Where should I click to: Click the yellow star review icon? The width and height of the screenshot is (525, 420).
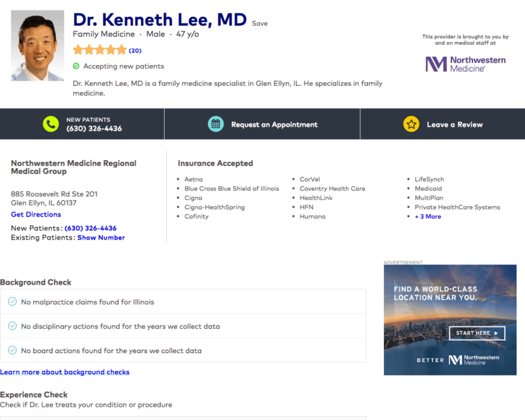(x=411, y=124)
